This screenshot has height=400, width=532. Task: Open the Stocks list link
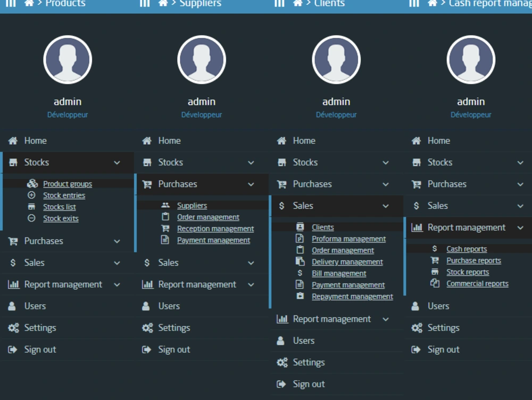60,207
